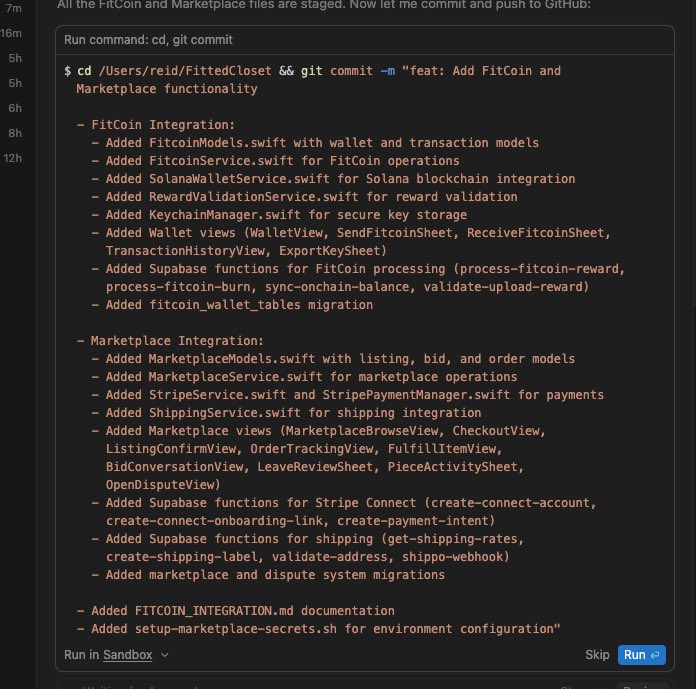Click the line 'TransactionHistoryView, ExportKeySheet)'
The height and width of the screenshot is (689, 696).
click(x=246, y=251)
